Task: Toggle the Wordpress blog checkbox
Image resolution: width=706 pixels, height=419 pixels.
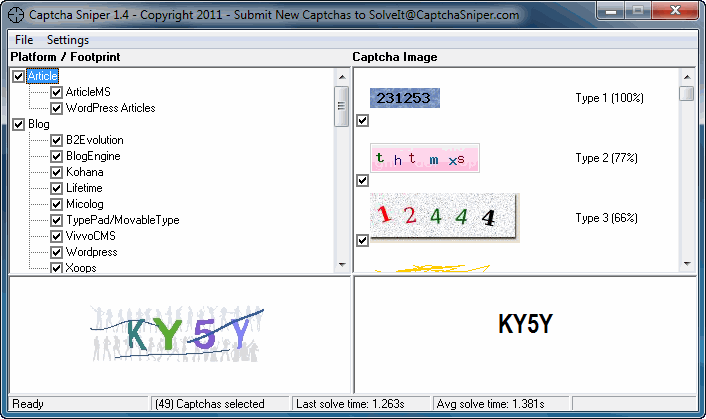Action: pos(56,252)
